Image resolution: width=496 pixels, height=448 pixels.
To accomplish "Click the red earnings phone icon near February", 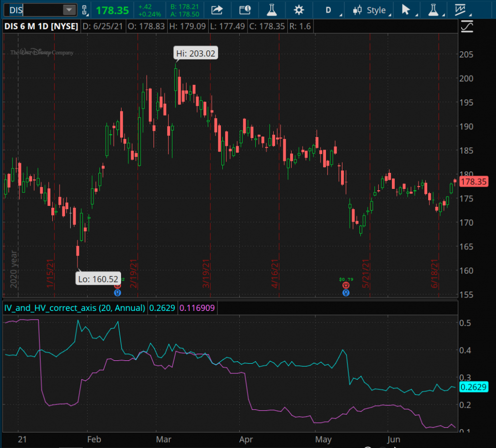I will click(x=117, y=286).
